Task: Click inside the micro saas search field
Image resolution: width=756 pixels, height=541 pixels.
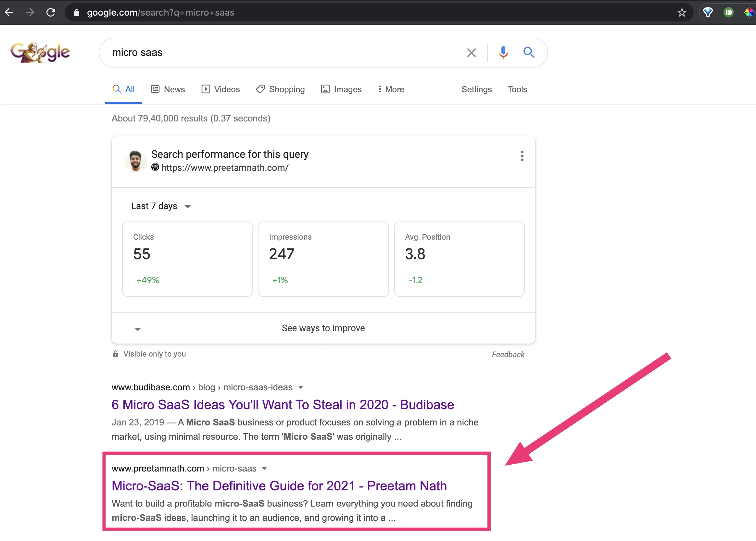Action: click(x=266, y=53)
